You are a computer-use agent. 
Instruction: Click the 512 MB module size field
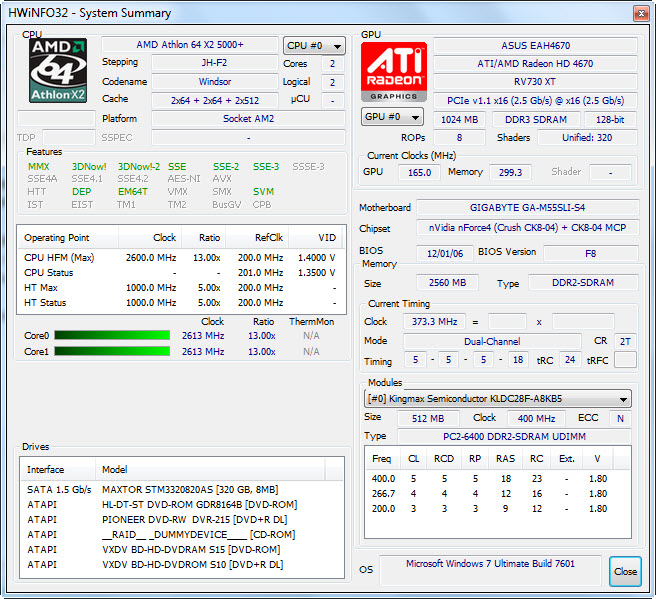coord(428,418)
